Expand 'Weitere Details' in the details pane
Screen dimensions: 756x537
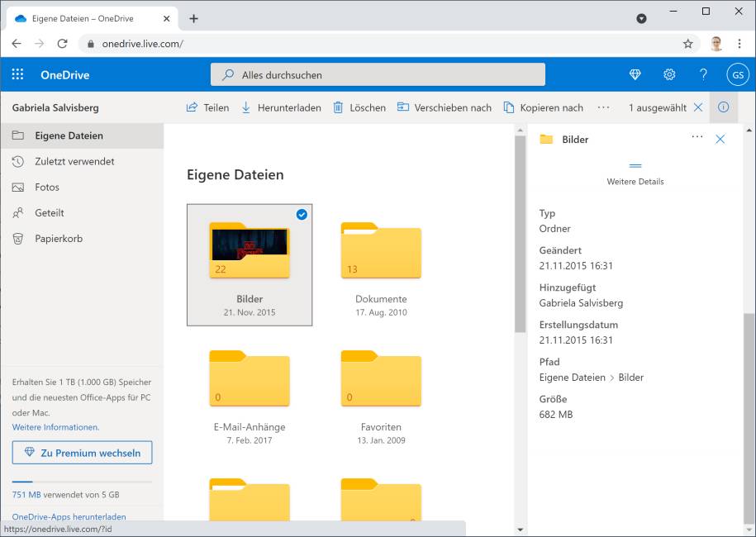pyautogui.click(x=635, y=174)
